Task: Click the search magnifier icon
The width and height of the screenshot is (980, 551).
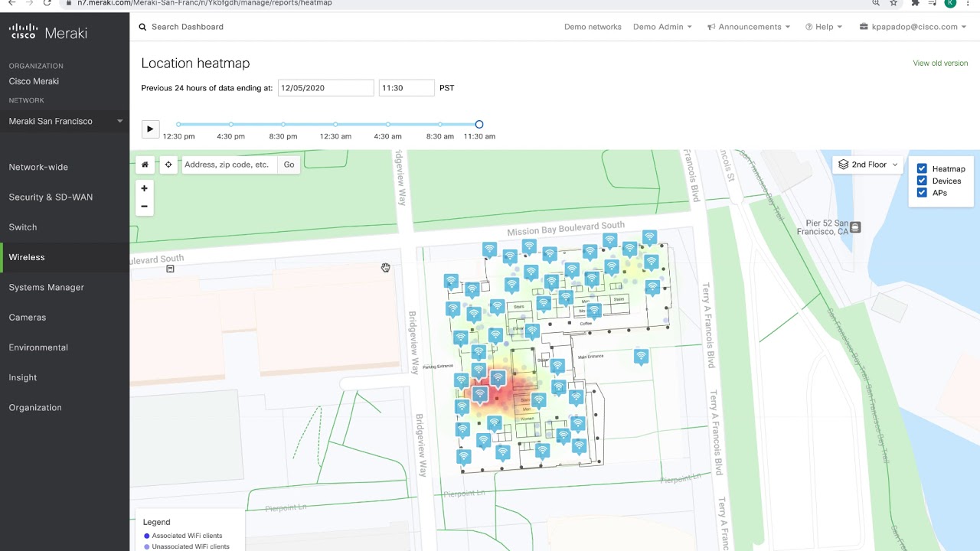Action: 142,27
